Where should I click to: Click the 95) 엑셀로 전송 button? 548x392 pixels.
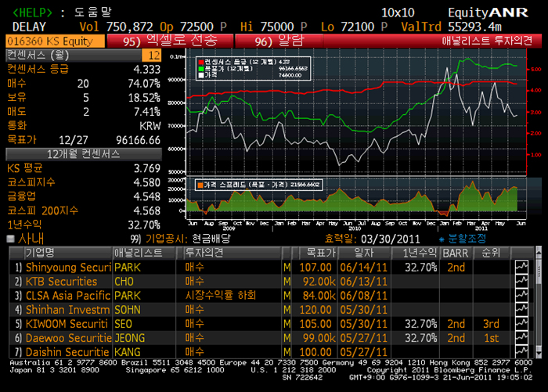tap(170, 41)
